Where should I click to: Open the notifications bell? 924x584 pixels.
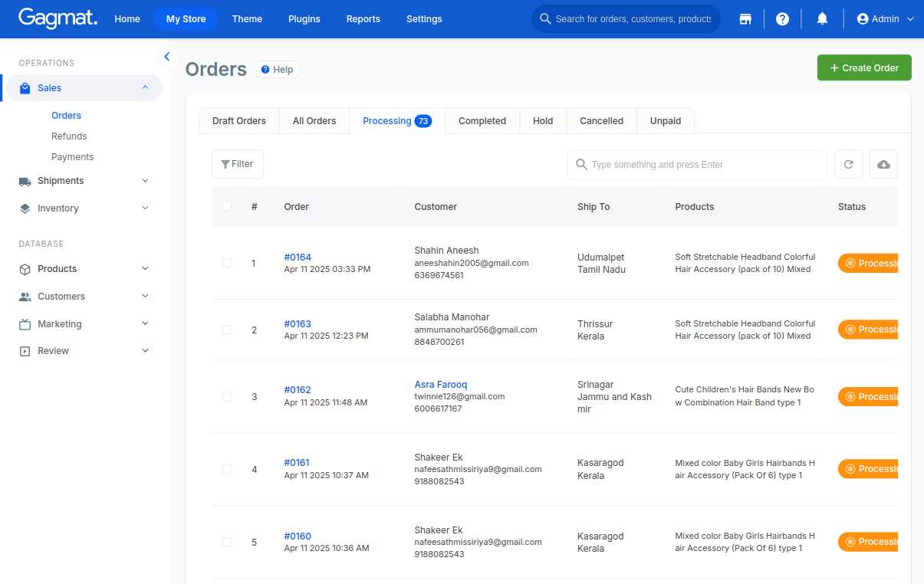pyautogui.click(x=822, y=19)
